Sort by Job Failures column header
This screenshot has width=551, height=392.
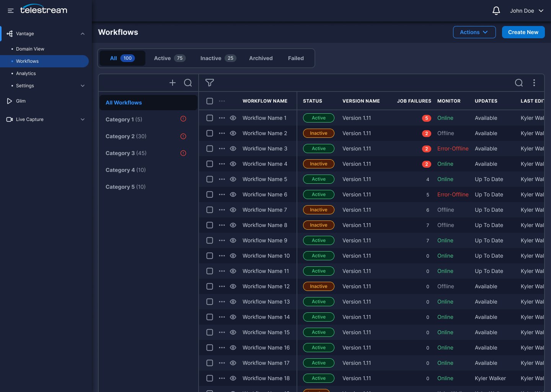pyautogui.click(x=414, y=101)
